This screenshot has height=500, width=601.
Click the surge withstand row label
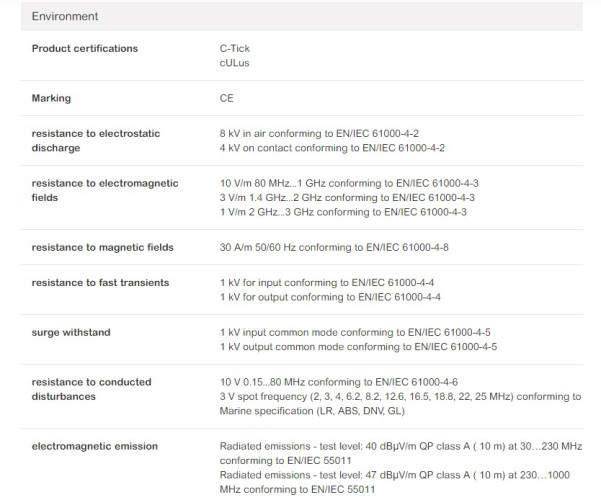pyautogui.click(x=71, y=332)
